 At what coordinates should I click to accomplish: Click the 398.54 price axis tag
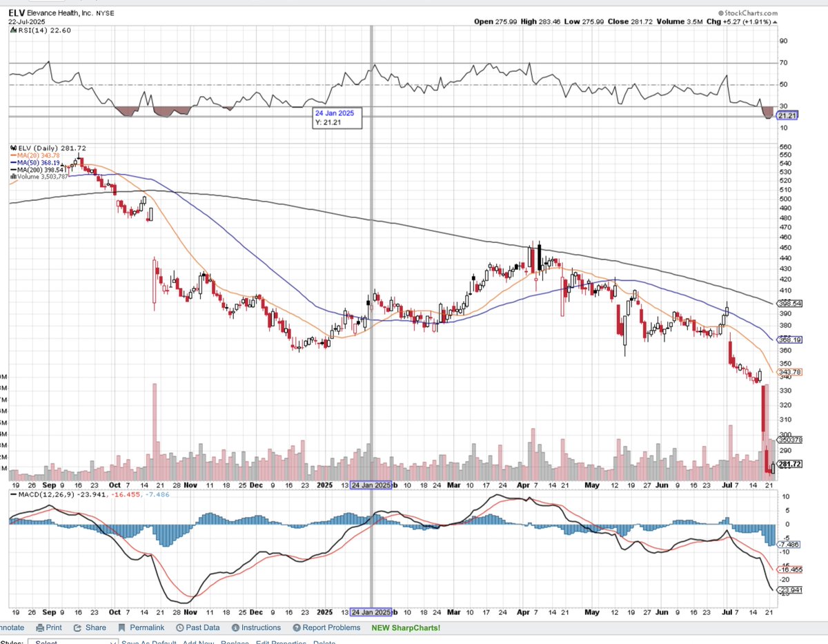tap(788, 303)
